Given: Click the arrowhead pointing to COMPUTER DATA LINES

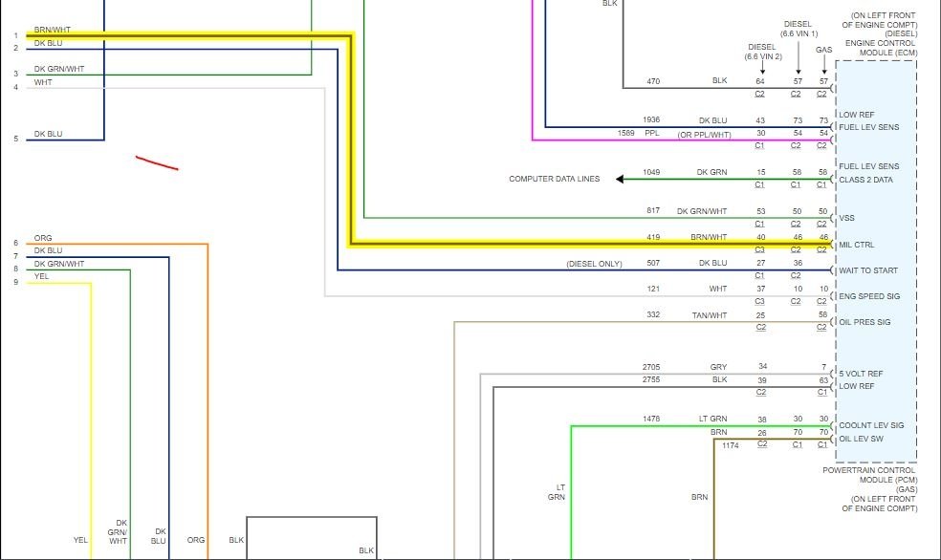Looking at the screenshot, I should tap(620, 179).
